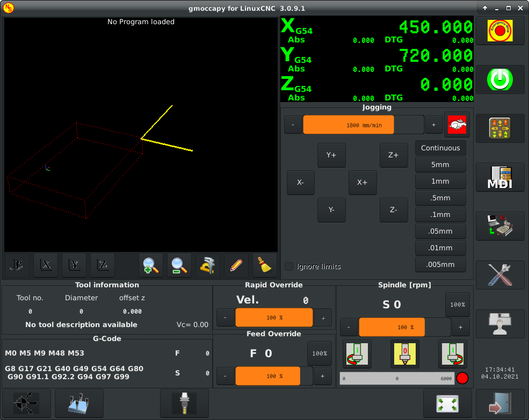Hit the Emergency Stop button

coord(500,31)
